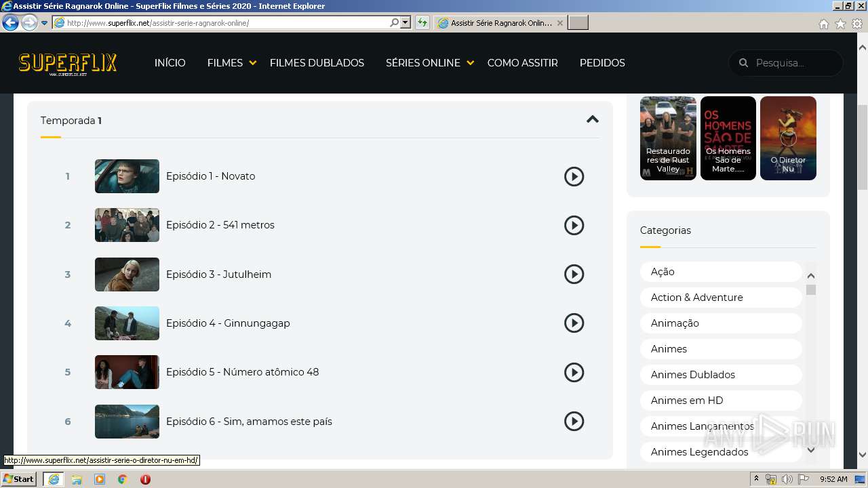Screen dimensions: 868x488
Task: Play Episódio 1 - Novato
Action: point(574,176)
